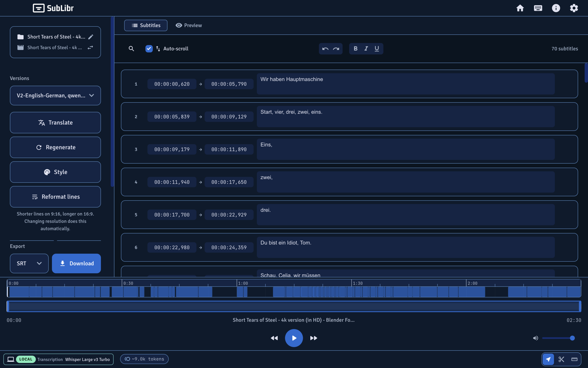Adjust the volume slider
Image resolution: width=588 pixels, height=368 pixels.
[x=558, y=338]
